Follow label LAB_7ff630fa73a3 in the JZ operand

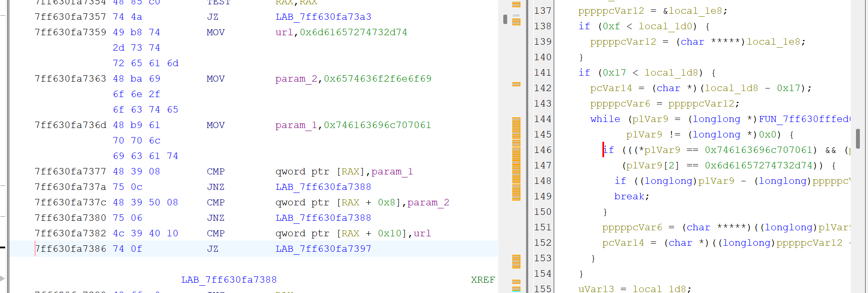(323, 17)
